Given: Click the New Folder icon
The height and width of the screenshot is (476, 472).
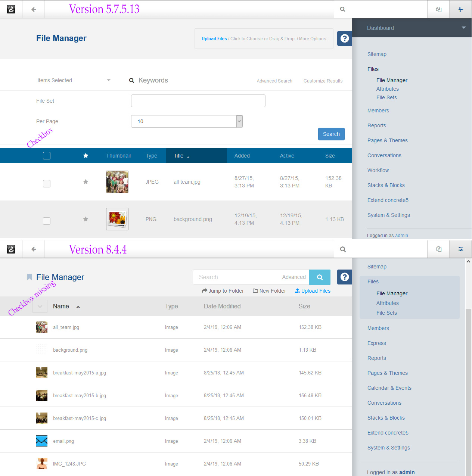Looking at the screenshot, I should tap(255, 291).
